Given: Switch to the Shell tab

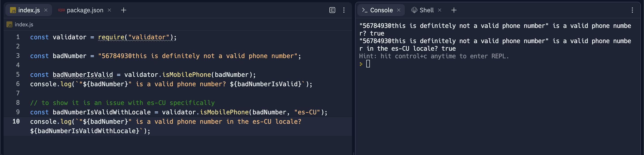Looking at the screenshot, I should (x=426, y=10).
